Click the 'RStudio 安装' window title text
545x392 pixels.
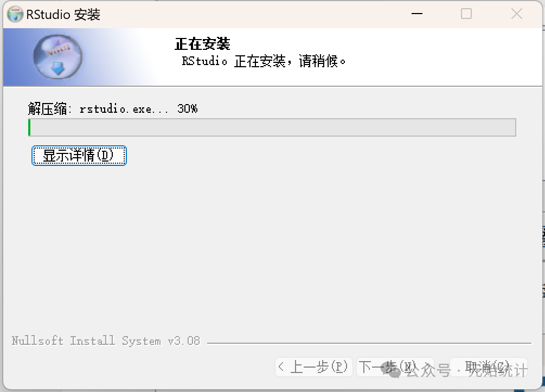coord(63,15)
